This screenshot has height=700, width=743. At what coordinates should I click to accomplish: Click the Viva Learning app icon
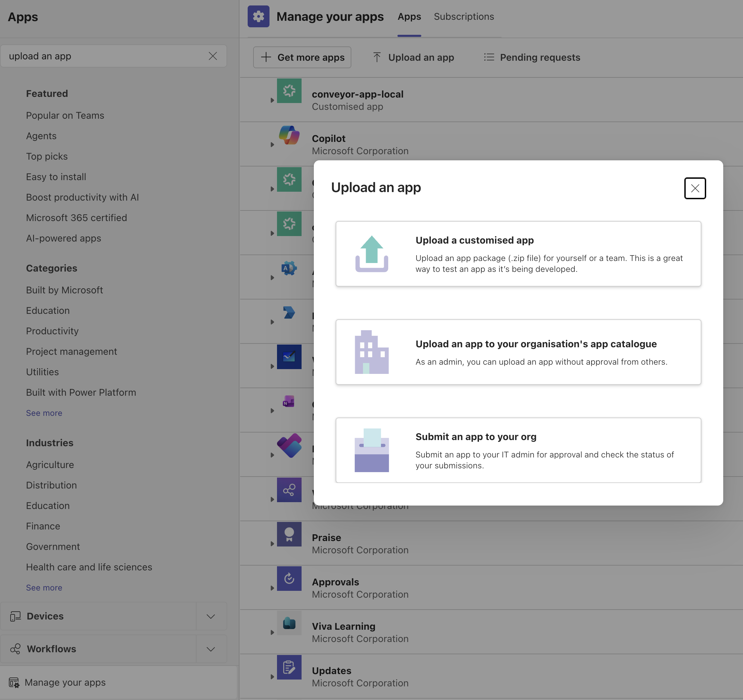(x=289, y=623)
